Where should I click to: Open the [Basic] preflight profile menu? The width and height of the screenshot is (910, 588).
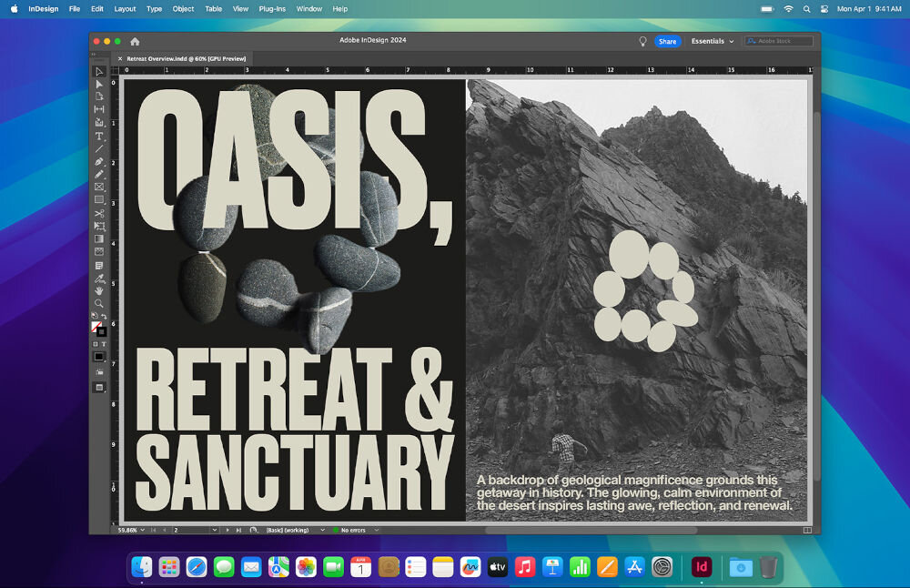pos(288,529)
